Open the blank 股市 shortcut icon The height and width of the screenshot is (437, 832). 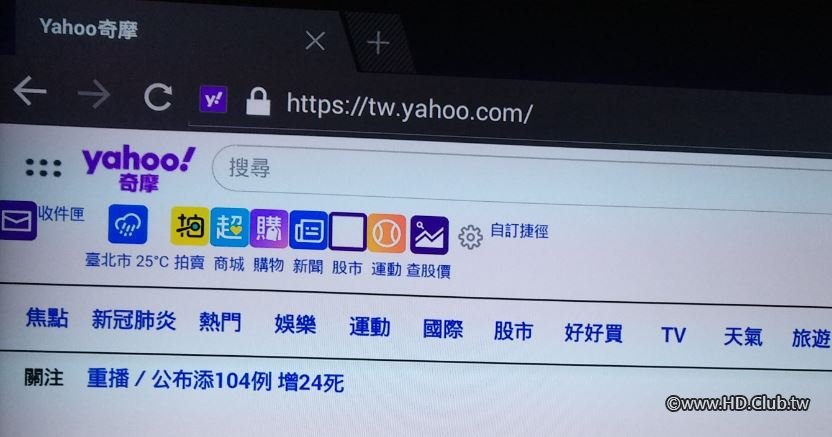[x=348, y=232]
